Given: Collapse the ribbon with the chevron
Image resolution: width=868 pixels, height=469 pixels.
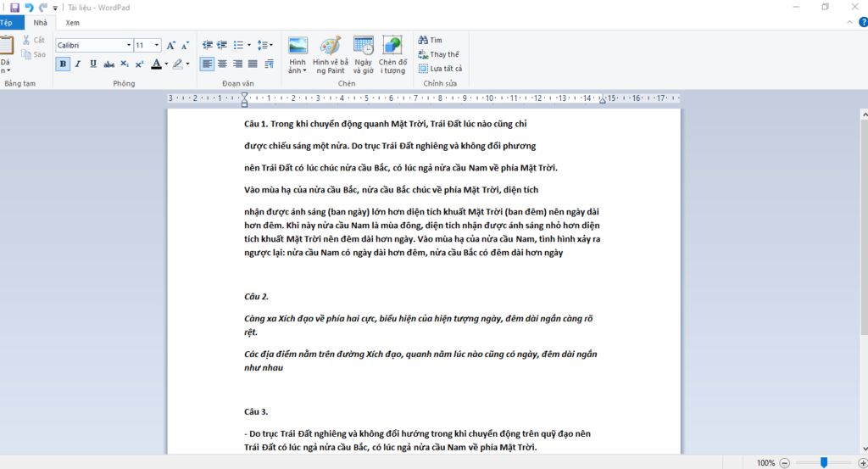Looking at the screenshot, I should pos(849,23).
